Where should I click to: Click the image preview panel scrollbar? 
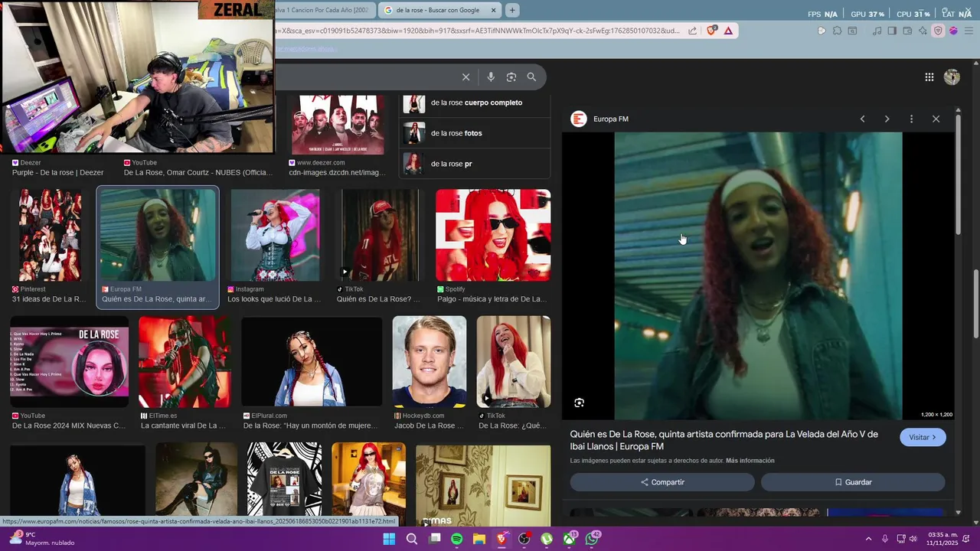tap(958, 176)
